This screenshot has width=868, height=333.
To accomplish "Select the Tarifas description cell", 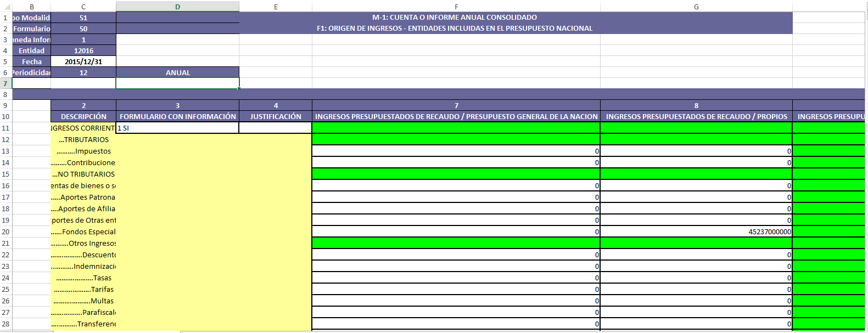I will tap(83, 289).
